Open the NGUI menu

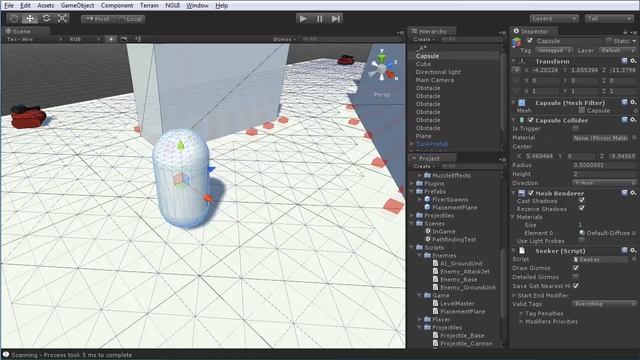click(173, 5)
